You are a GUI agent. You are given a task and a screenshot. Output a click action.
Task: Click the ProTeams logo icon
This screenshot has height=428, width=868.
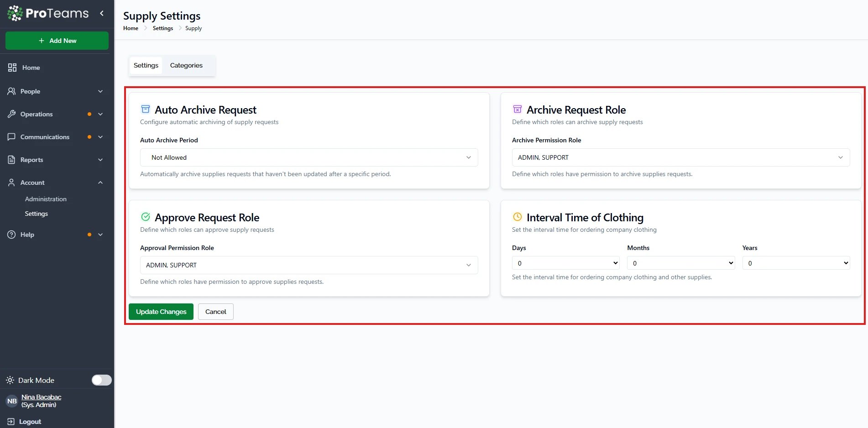coord(15,14)
